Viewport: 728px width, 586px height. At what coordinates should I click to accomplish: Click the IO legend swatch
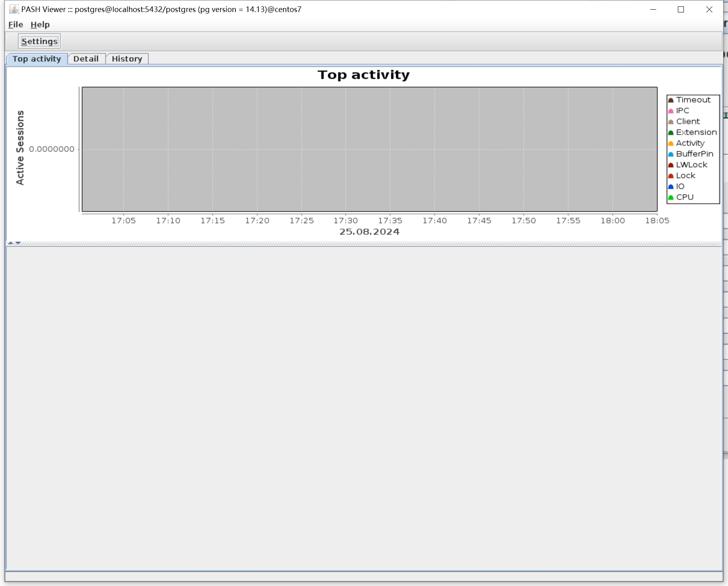(671, 187)
